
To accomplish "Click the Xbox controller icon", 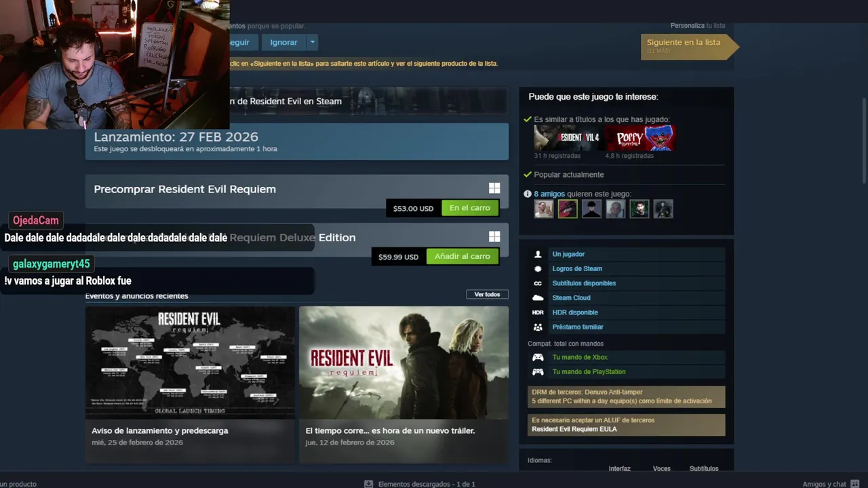I will pos(538,357).
